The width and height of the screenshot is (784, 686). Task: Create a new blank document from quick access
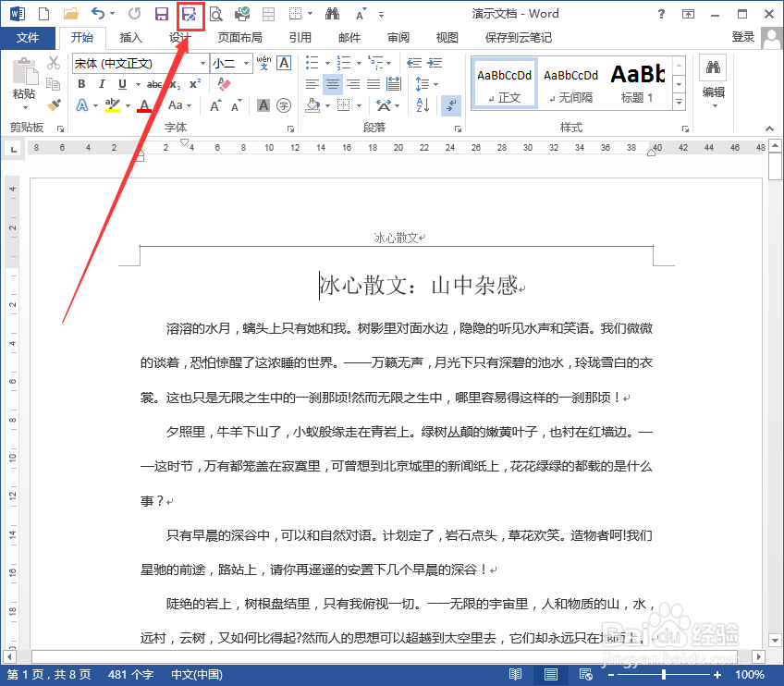pos(44,14)
